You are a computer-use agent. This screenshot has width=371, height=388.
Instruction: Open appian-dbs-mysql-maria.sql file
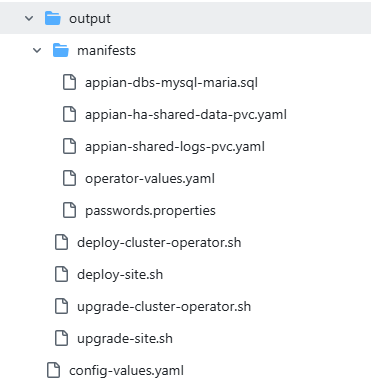[171, 83]
